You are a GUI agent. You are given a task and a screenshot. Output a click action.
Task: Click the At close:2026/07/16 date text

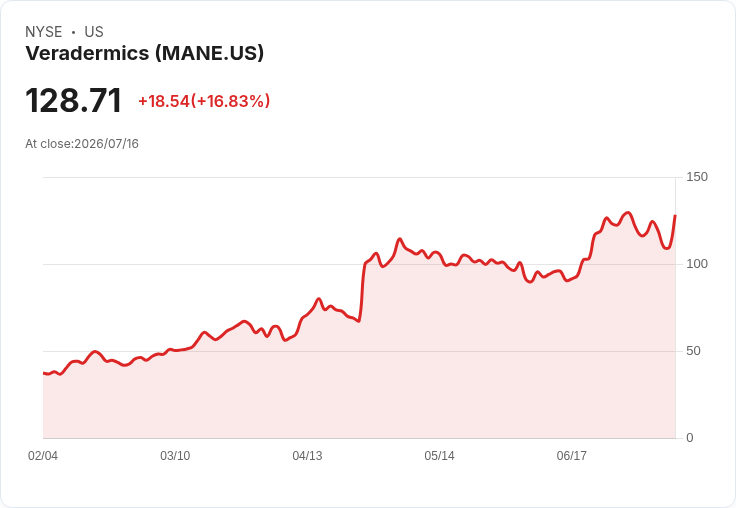coord(82,144)
